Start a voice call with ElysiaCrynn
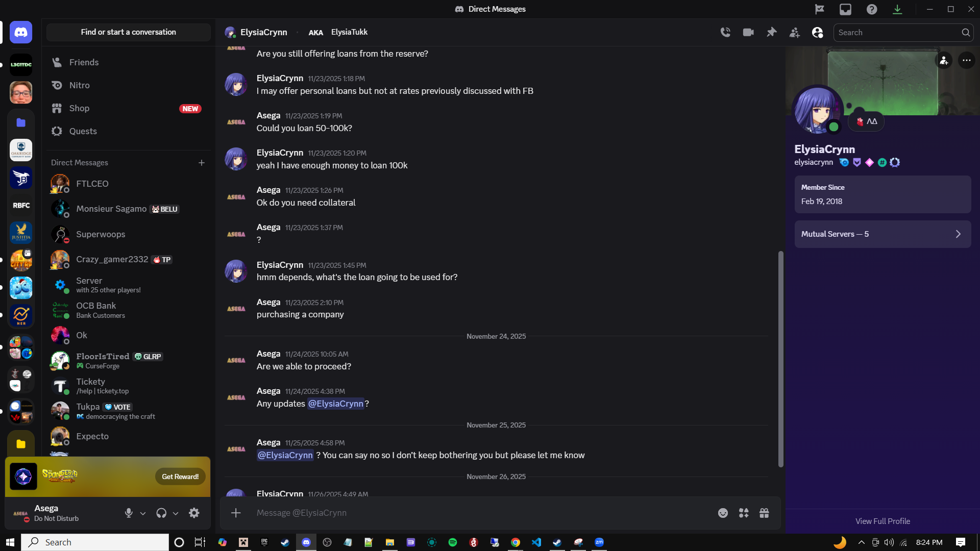This screenshot has width=980, height=551. pos(725,32)
